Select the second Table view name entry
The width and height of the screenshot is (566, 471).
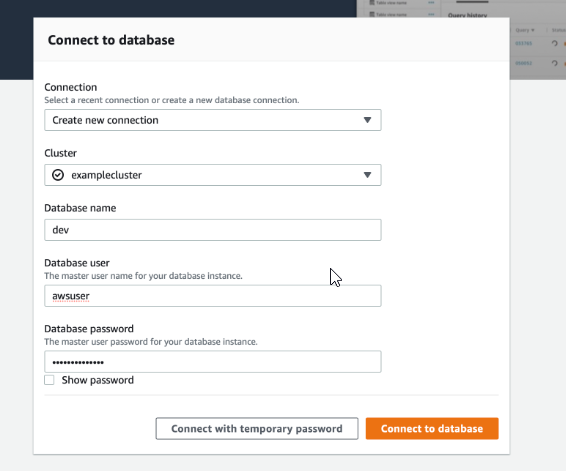[x=391, y=14]
